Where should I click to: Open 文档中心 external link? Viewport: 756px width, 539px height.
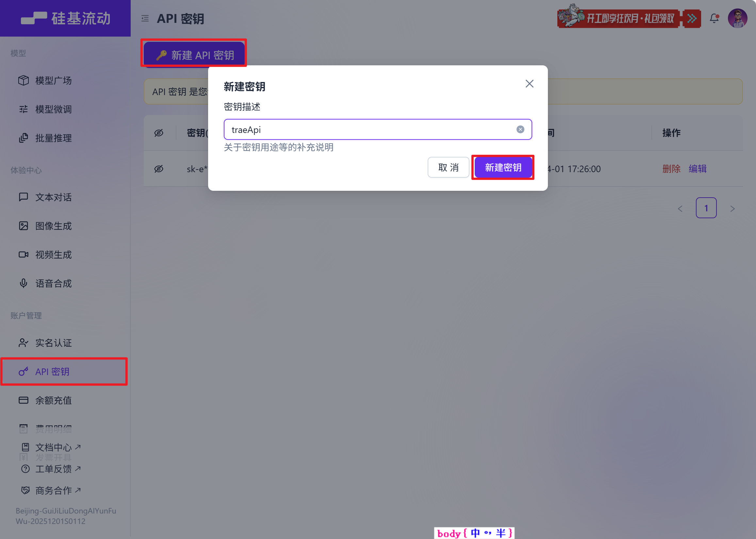point(51,448)
